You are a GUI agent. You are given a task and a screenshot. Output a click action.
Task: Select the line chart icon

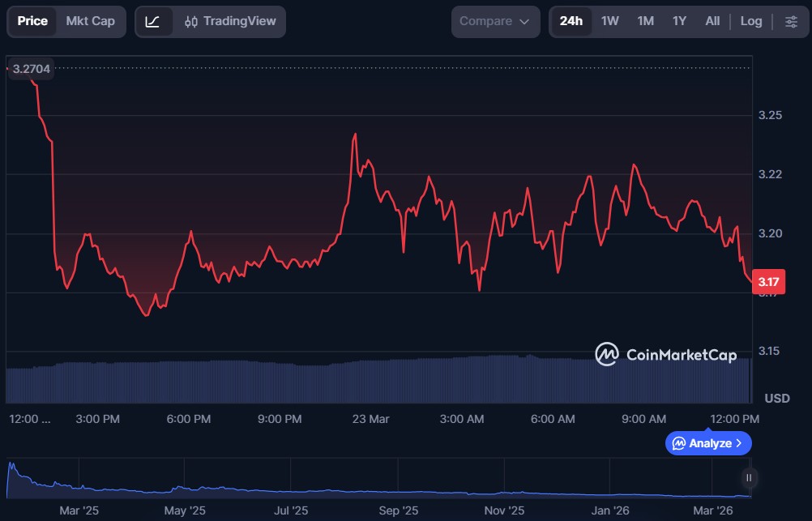coord(153,22)
